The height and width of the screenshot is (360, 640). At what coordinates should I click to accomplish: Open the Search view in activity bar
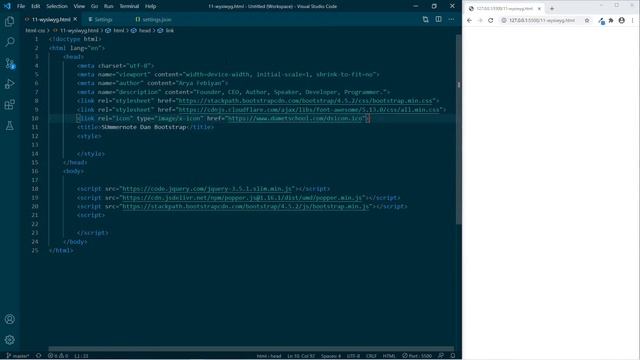[x=10, y=42]
